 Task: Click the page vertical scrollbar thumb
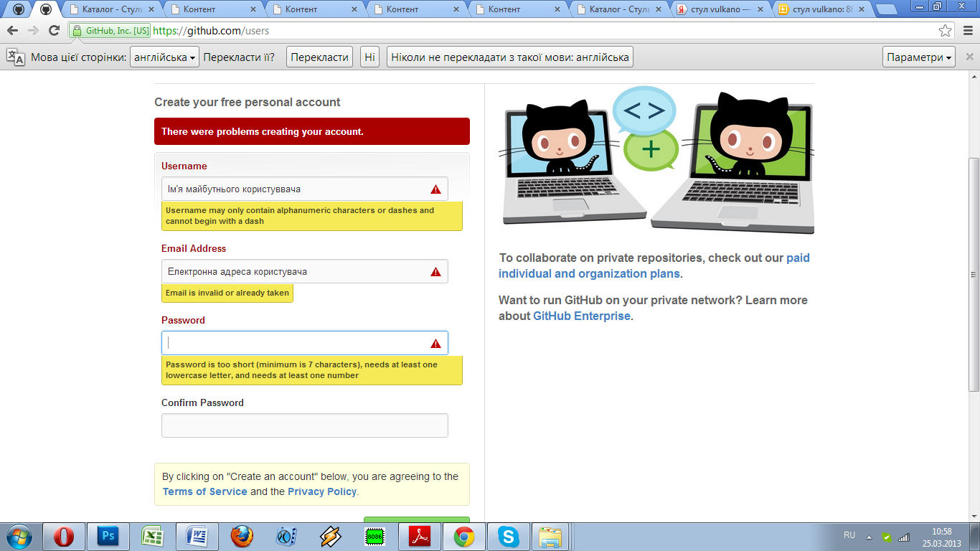(x=974, y=274)
